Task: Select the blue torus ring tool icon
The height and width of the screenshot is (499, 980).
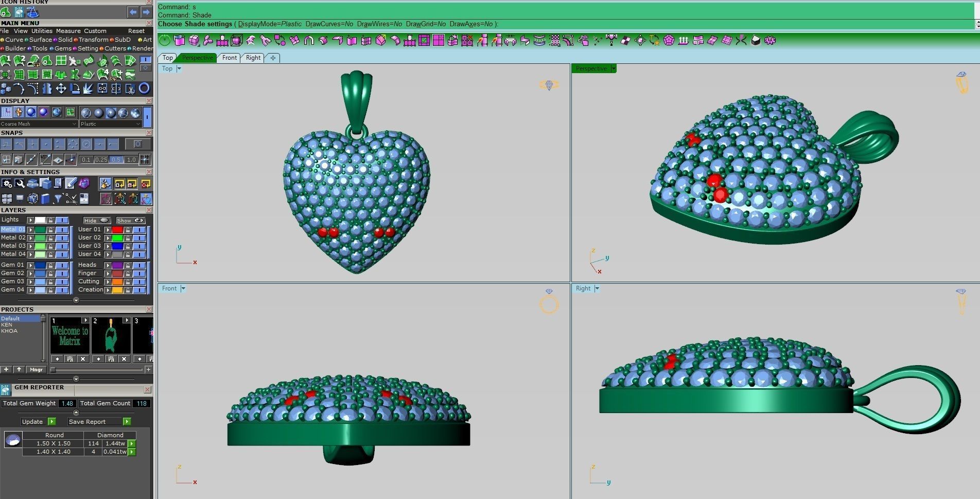Action: click(144, 89)
